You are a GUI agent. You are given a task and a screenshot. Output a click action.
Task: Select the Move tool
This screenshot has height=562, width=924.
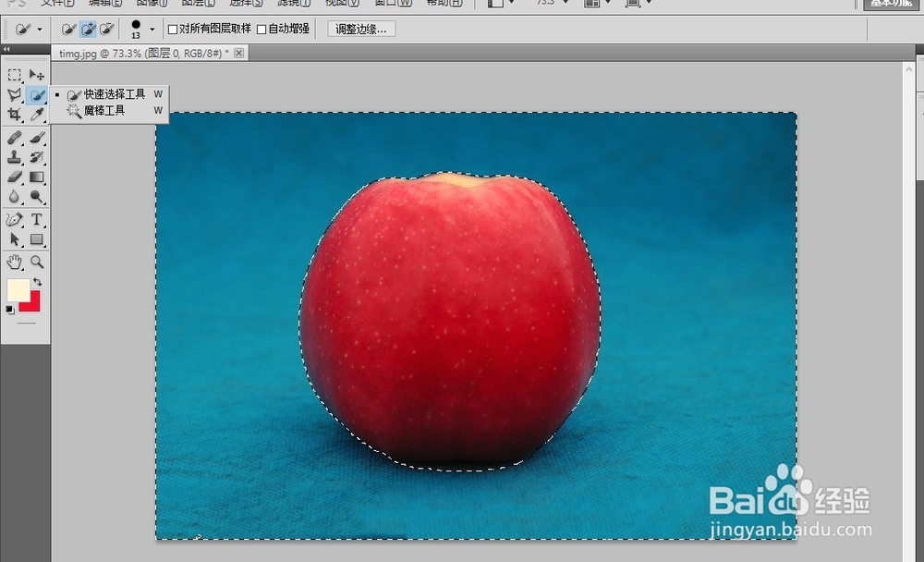(x=37, y=75)
